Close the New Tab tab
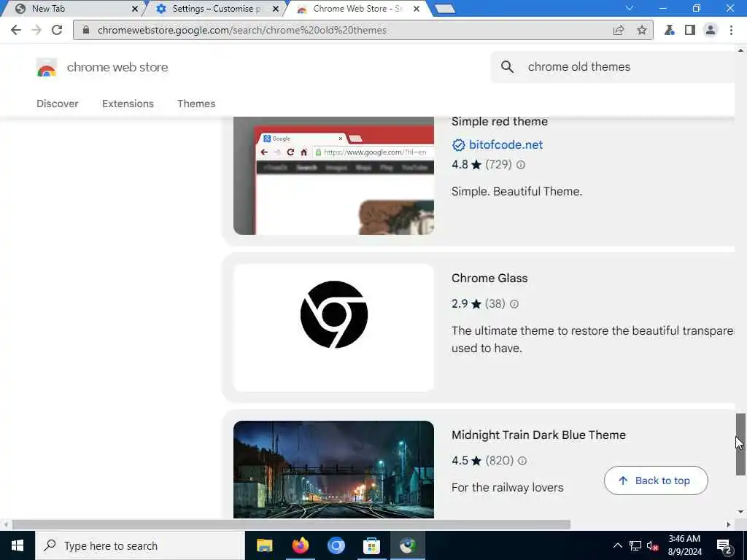 [135, 9]
